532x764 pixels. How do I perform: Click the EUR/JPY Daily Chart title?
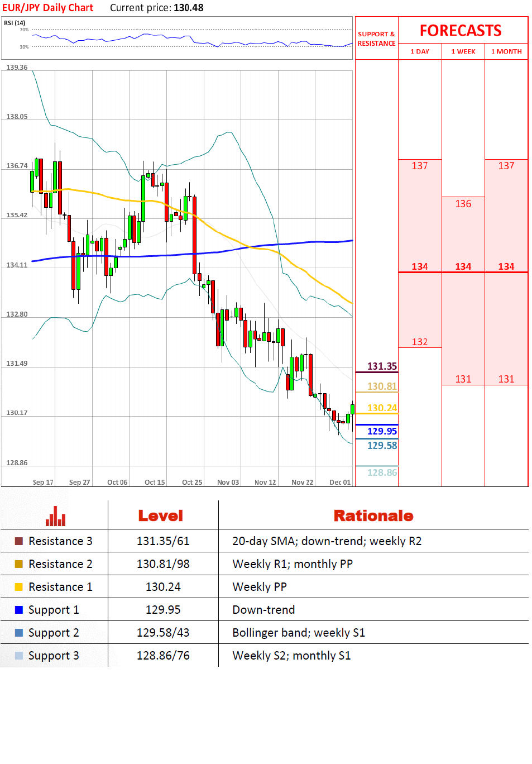pyautogui.click(x=48, y=8)
